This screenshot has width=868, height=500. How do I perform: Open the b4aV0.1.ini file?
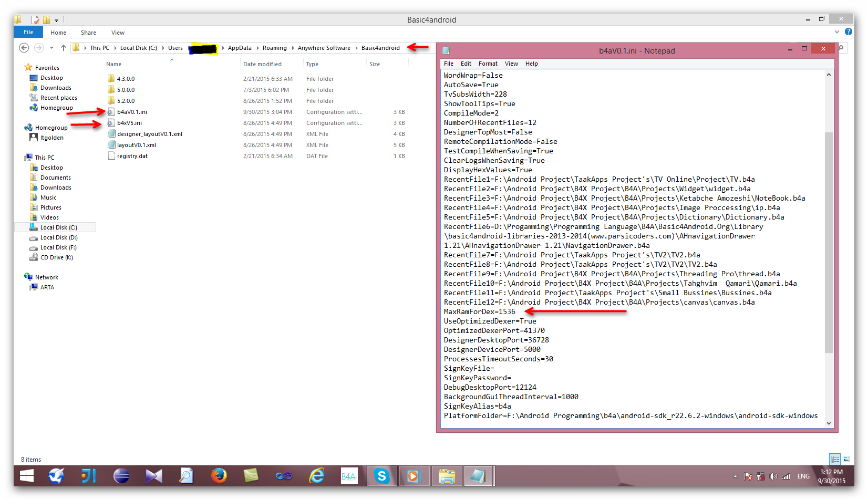[132, 112]
